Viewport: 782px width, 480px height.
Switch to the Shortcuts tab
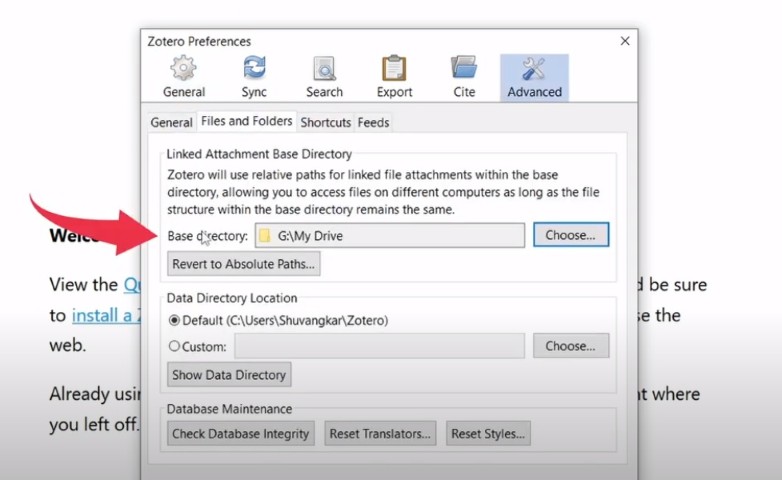[325, 122]
